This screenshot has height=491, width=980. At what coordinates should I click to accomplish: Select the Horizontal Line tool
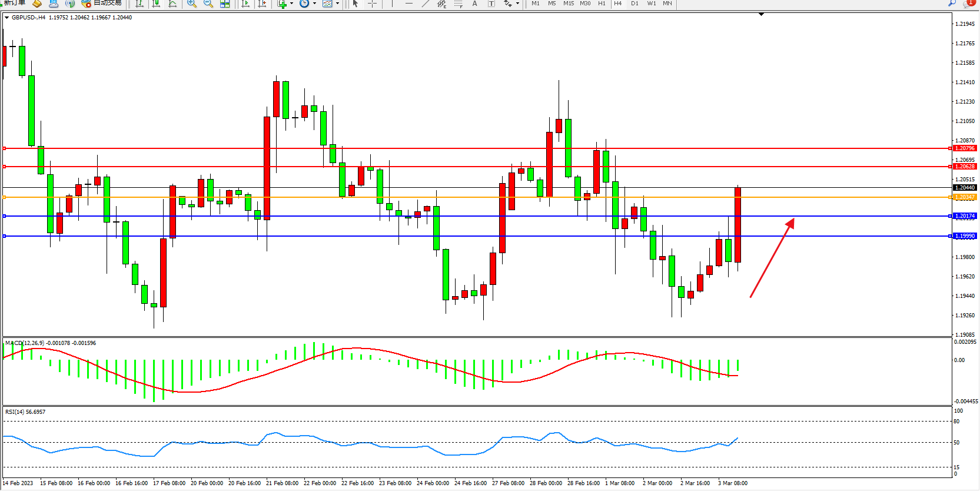(x=409, y=4)
